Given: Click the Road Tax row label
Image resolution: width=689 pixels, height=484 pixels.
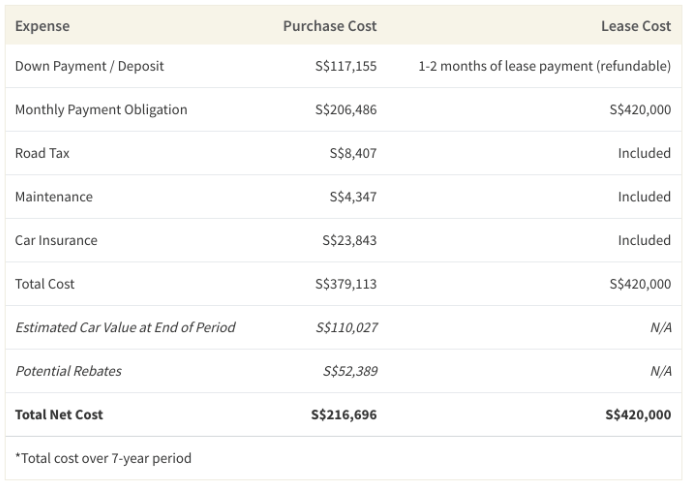Looking at the screenshot, I should point(42,153).
